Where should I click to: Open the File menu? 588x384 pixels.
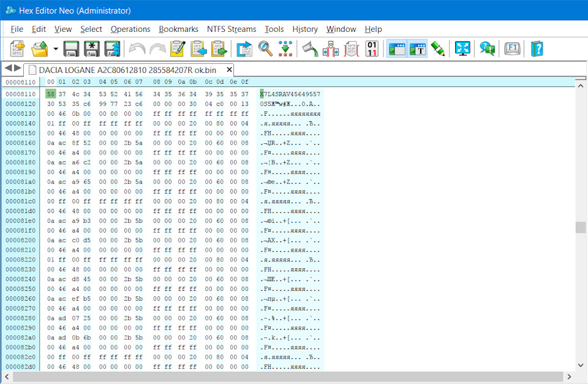(17, 29)
